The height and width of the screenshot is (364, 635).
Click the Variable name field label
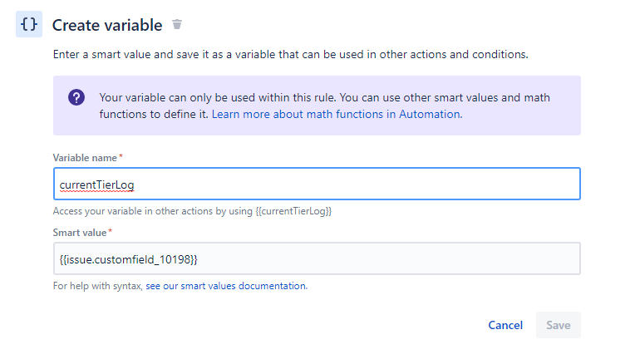pos(85,158)
